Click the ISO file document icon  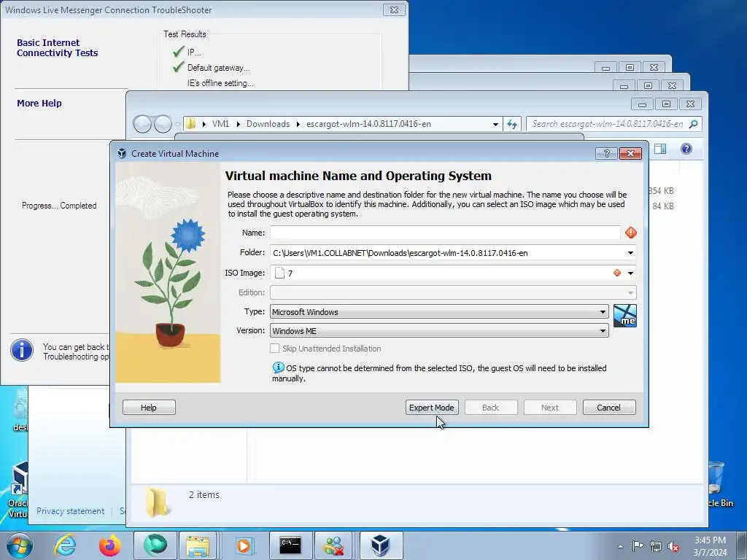279,273
